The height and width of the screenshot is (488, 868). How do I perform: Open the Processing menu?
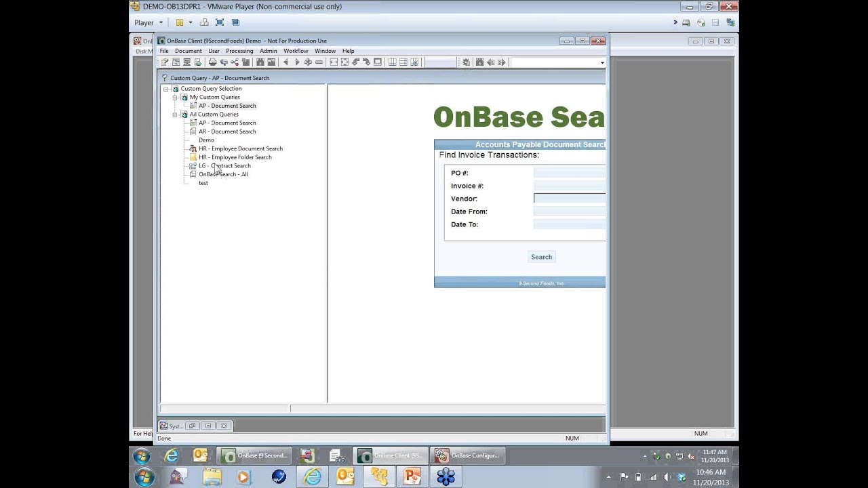point(239,51)
